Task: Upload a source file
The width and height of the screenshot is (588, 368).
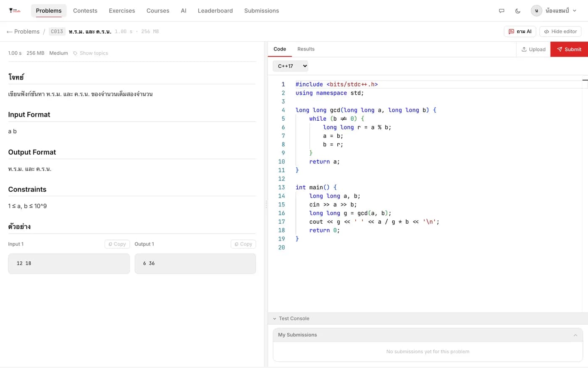Action: pos(533,49)
